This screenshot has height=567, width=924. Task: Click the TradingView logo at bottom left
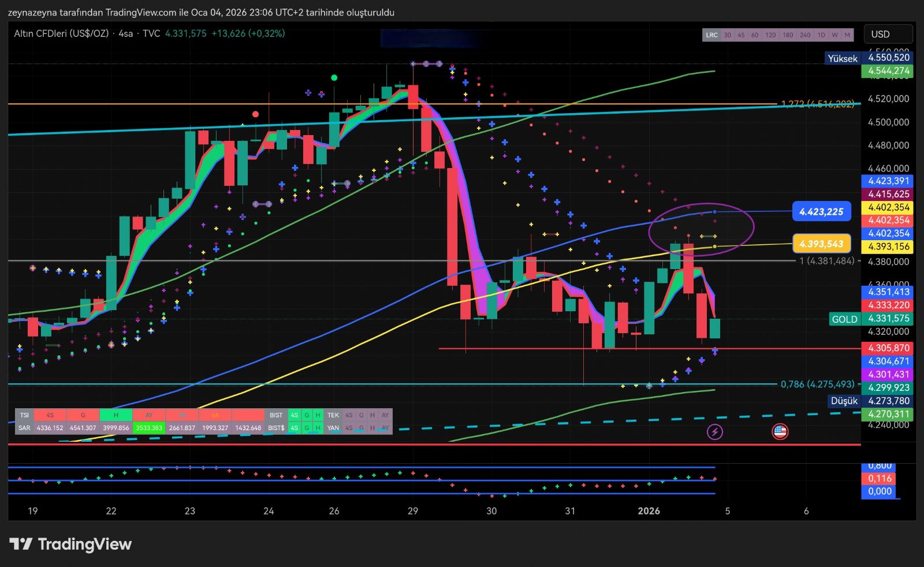tap(70, 544)
